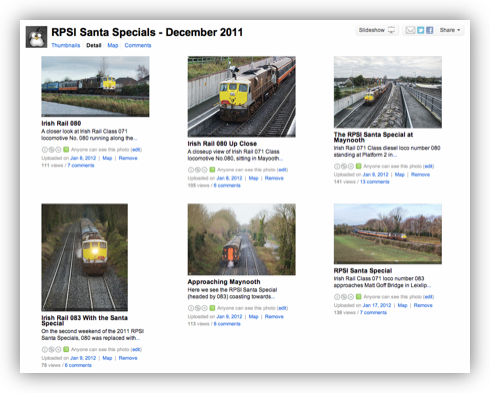Click 'The RPSI Santa Special at Maynooth' title
Image resolution: width=490 pixels, height=393 pixels.
click(373, 137)
